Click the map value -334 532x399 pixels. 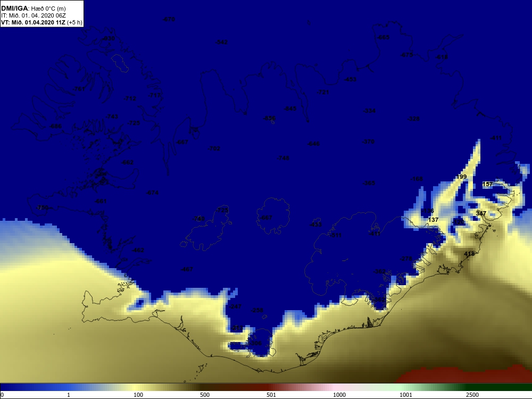tap(370, 111)
